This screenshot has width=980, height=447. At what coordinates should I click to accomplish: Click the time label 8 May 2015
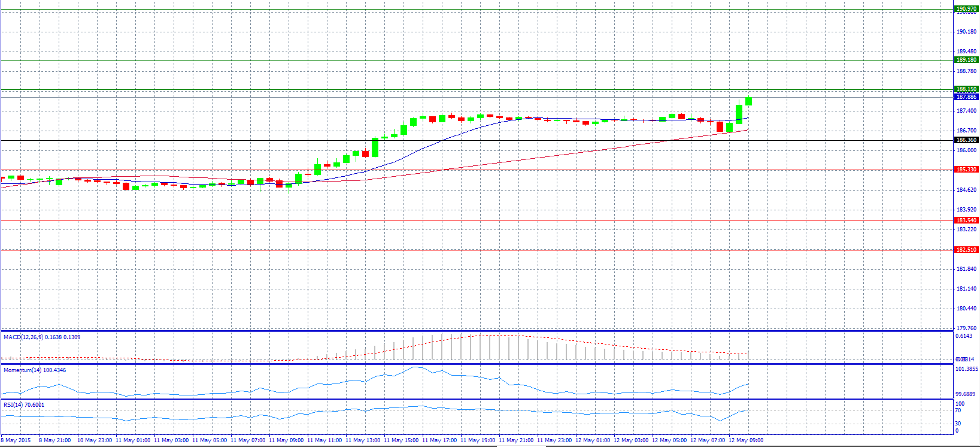click(x=16, y=440)
